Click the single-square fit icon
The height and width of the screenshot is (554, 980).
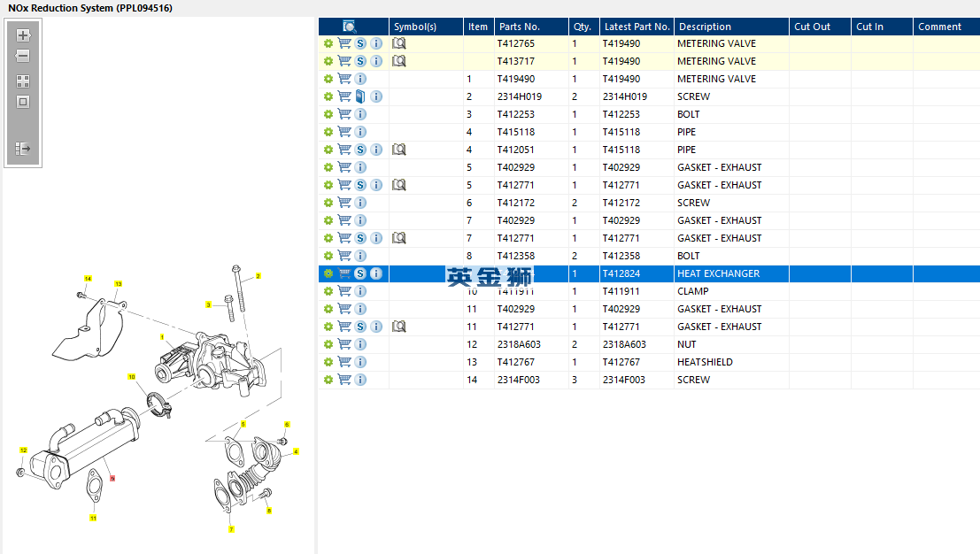[23, 102]
